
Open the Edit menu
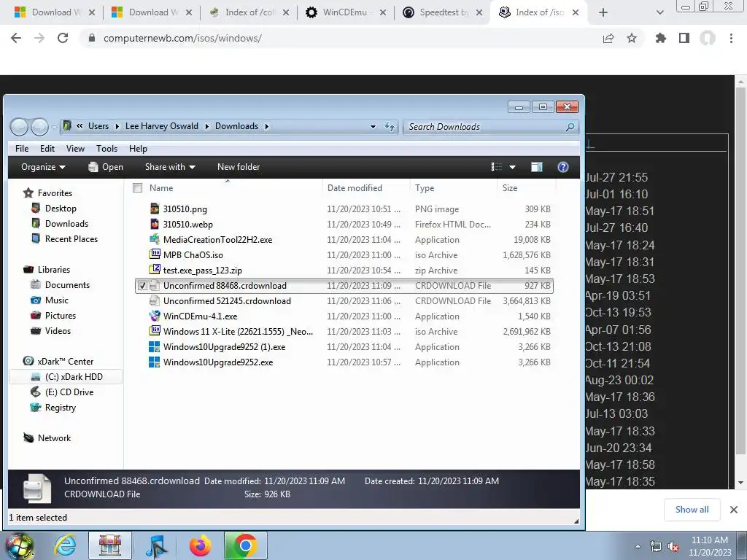click(x=47, y=149)
